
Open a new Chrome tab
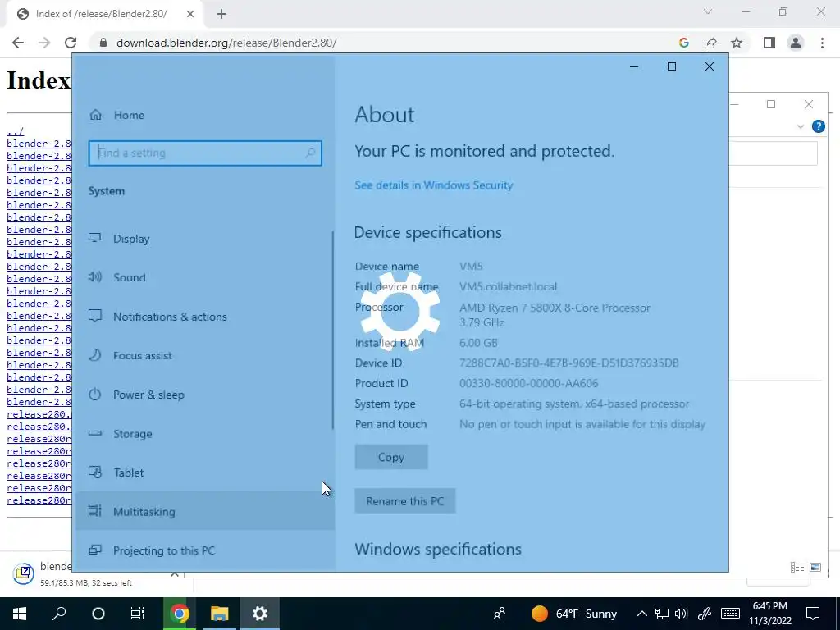click(221, 15)
